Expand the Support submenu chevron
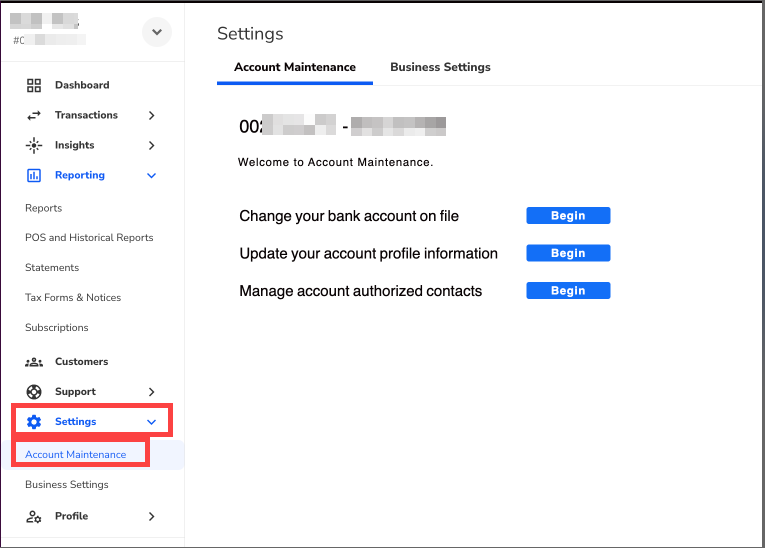 tap(152, 392)
